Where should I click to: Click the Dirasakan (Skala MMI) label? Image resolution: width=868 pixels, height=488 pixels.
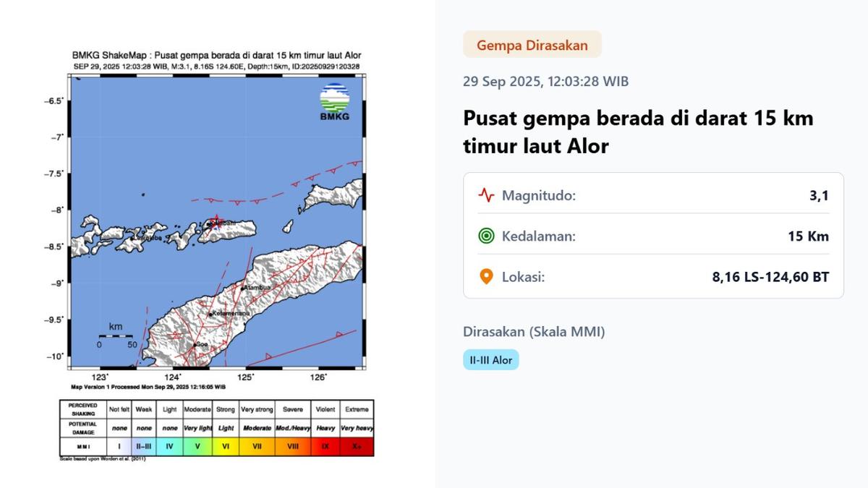click(x=534, y=332)
